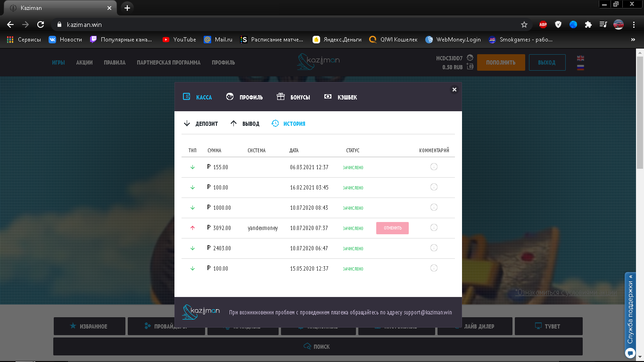Open the Кэшбек tab
The image size is (644, 362).
340,97
